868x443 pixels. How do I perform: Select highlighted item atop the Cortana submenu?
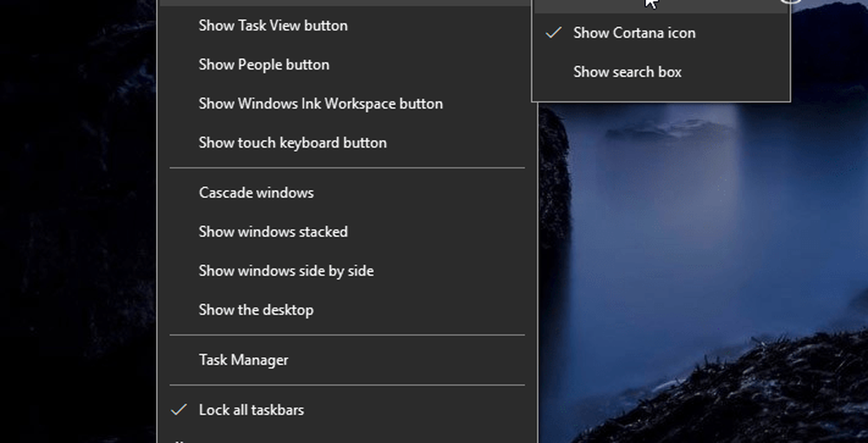(661, 5)
